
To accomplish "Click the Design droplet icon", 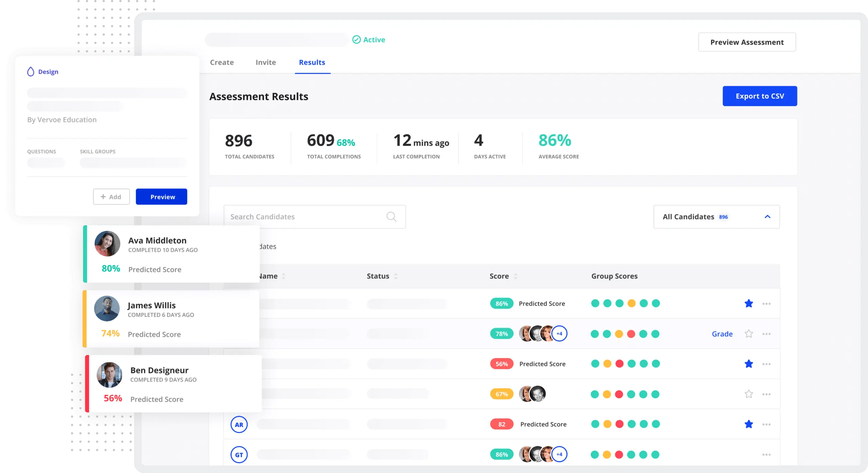I will (x=31, y=71).
